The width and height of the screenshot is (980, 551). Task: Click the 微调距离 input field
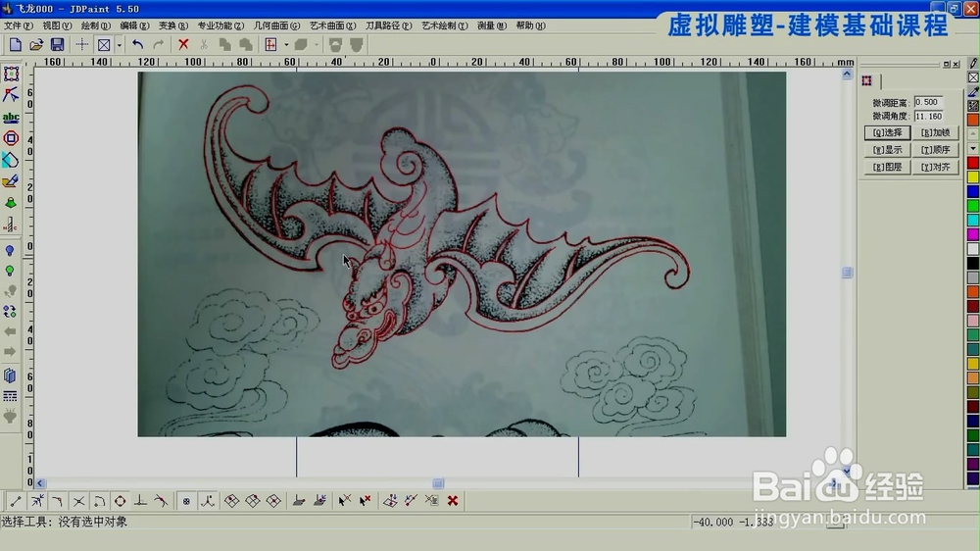click(929, 102)
